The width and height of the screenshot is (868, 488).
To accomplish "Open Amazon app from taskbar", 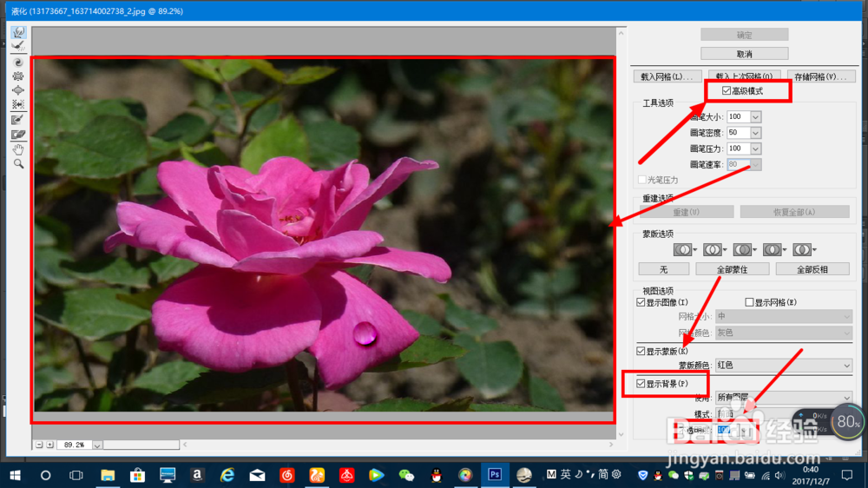I will point(197,475).
